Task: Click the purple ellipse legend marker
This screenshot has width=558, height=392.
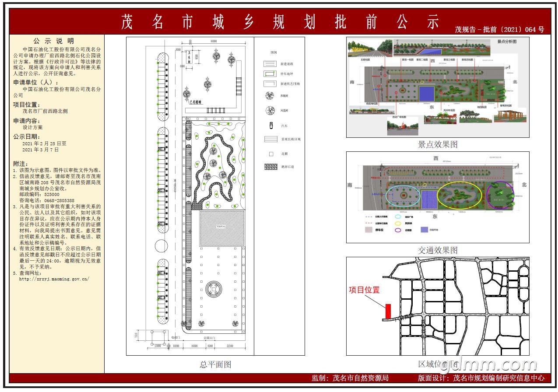Action: point(398,230)
